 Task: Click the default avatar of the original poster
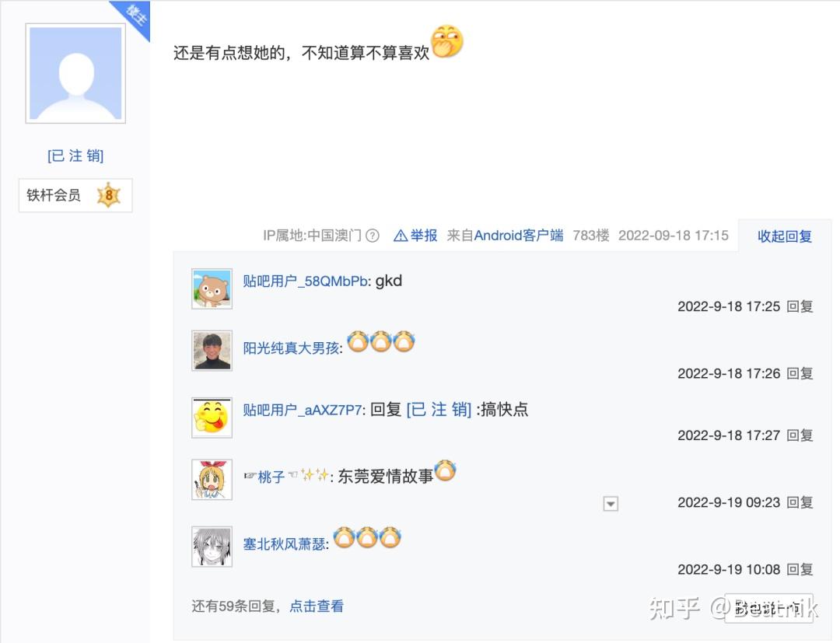click(75, 73)
